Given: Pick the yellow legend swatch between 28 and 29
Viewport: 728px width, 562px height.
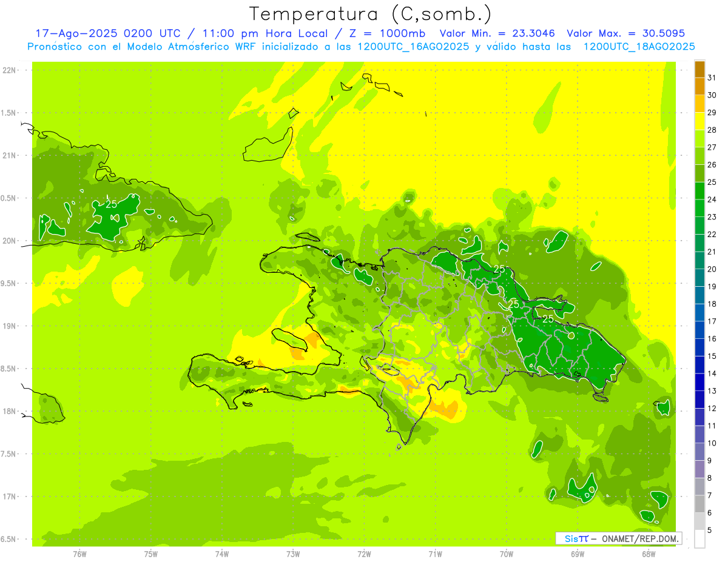Looking at the screenshot, I should (699, 121).
